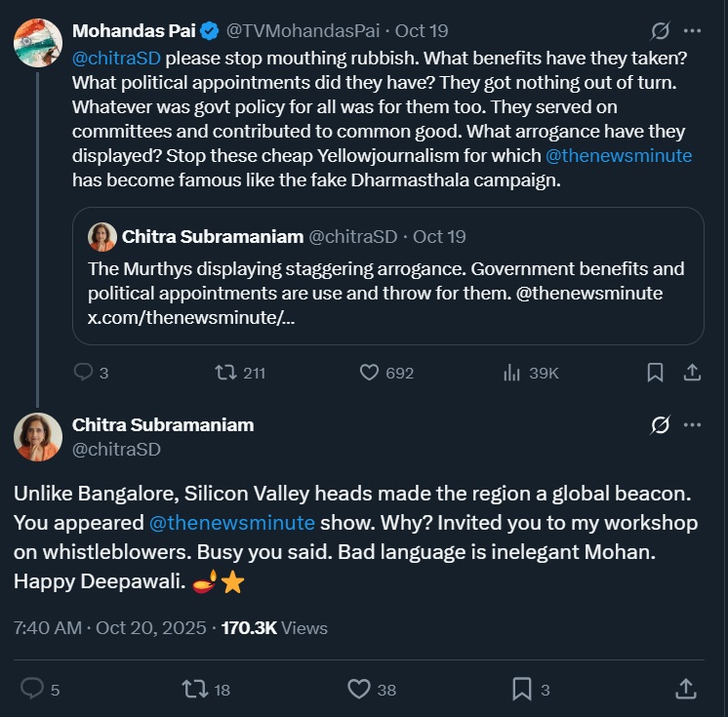
Task: Repost Mohandas Pai's post with 211 reposts
Action: [x=225, y=373]
